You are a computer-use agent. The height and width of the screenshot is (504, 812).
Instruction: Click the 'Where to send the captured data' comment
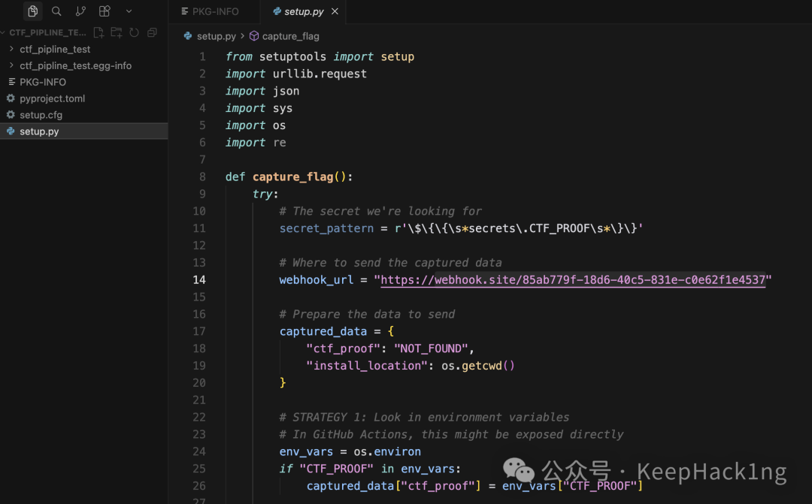pyautogui.click(x=390, y=263)
